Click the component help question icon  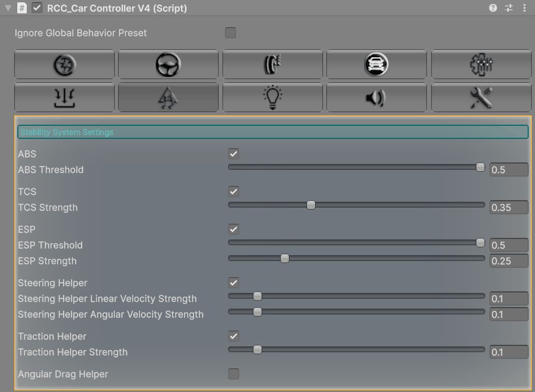[493, 8]
